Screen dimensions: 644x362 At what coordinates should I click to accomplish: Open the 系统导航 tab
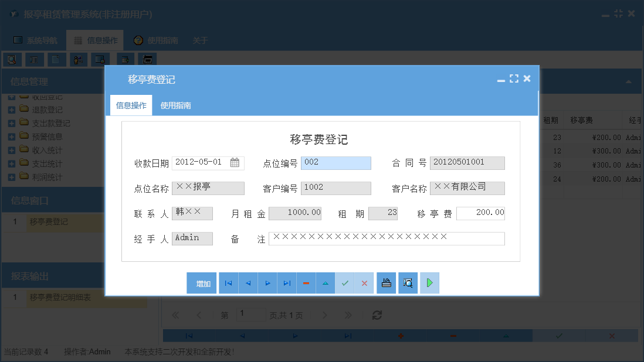pos(42,40)
